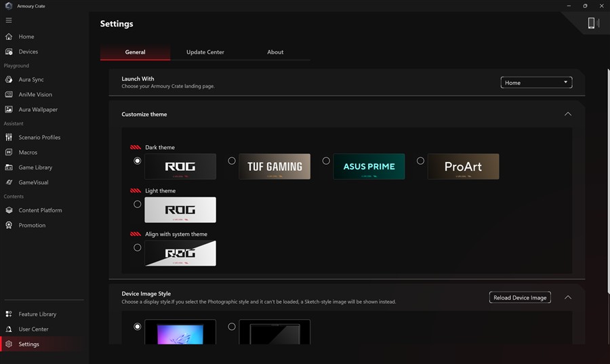The height and width of the screenshot is (364, 610).
Task: Open the Launch With dropdown set to Home
Action: click(x=536, y=83)
